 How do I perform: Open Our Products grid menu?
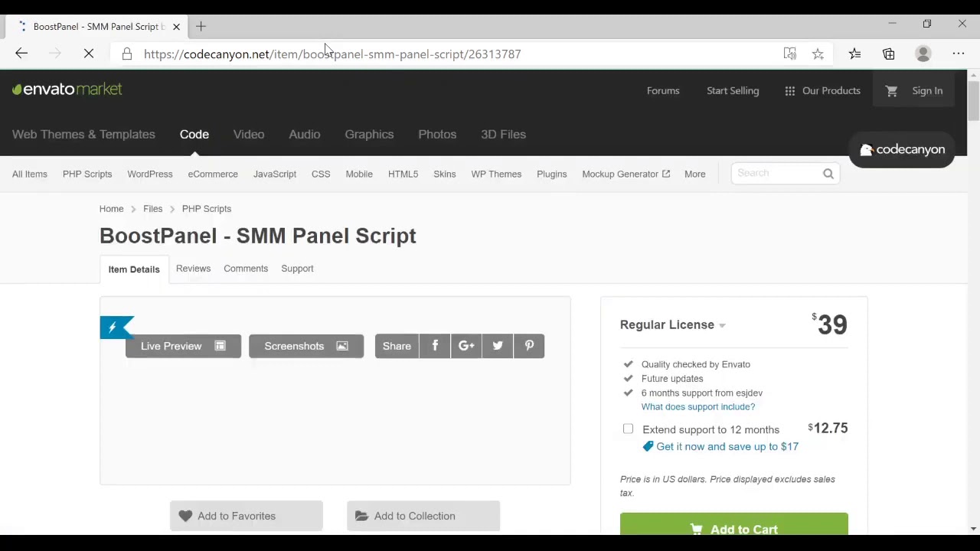point(822,90)
